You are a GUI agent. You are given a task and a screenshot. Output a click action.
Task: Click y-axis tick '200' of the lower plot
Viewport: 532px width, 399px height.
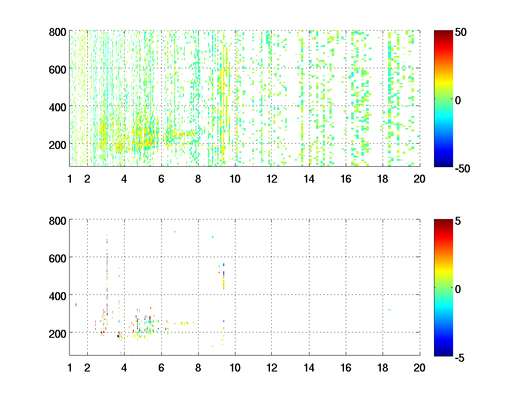(x=57, y=333)
